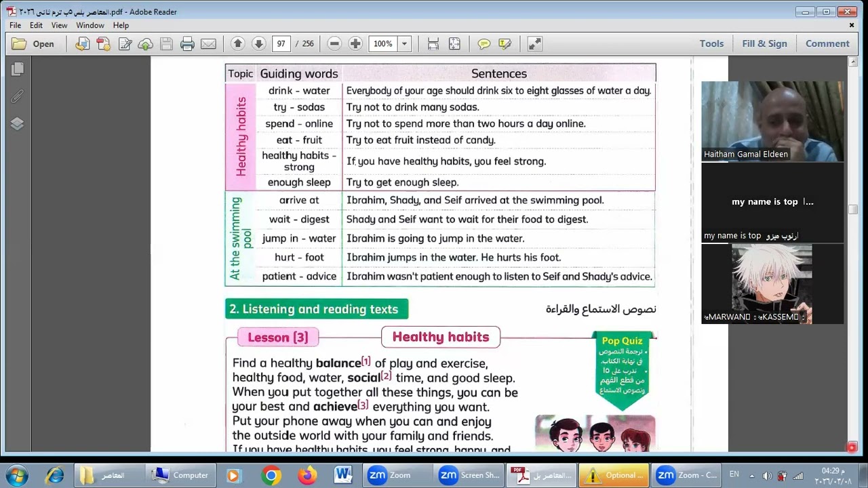This screenshot has width=868, height=488.
Task: Click the page number field showing 97
Action: tap(281, 43)
